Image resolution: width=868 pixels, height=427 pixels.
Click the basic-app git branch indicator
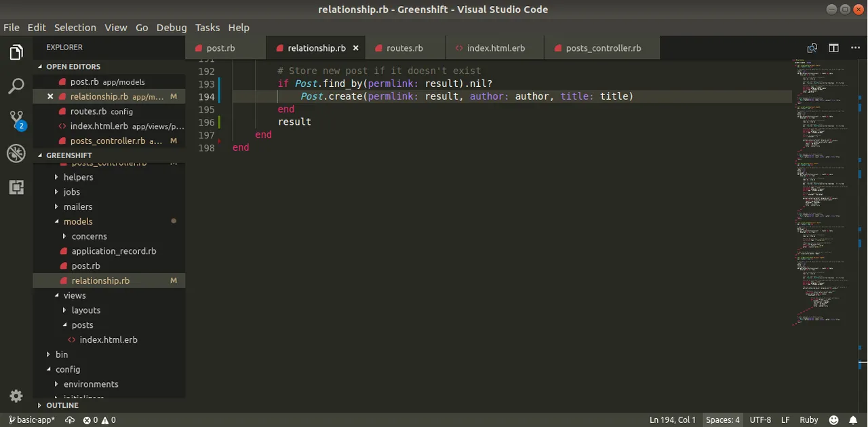[32, 420]
